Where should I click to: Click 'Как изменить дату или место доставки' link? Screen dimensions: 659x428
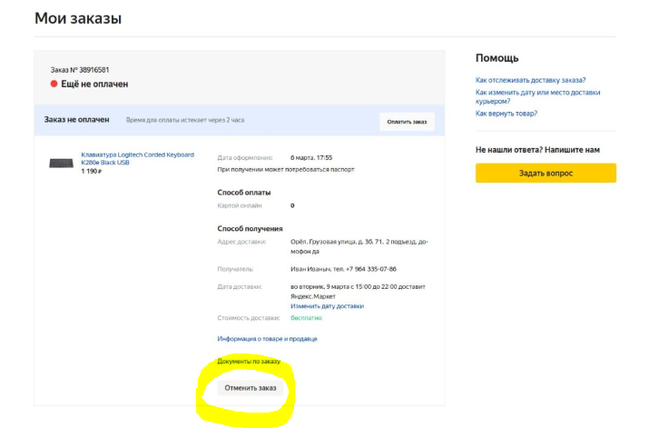[x=537, y=93]
